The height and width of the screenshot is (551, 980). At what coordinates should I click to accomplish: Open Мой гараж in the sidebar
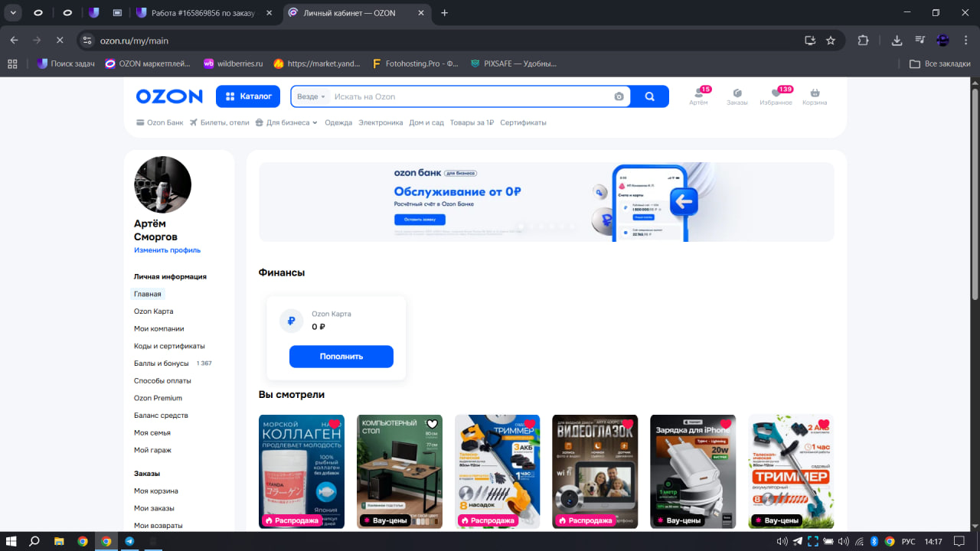152,450
